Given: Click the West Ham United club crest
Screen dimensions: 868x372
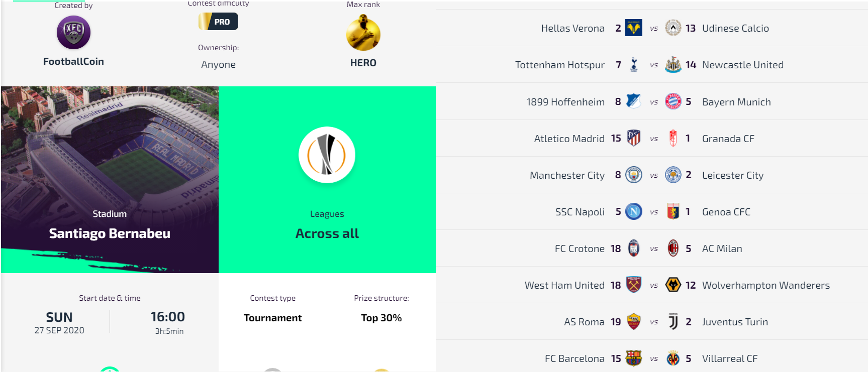Looking at the screenshot, I should (x=634, y=285).
